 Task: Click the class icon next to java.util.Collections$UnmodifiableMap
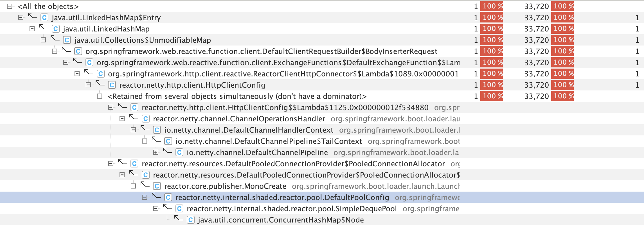67,40
